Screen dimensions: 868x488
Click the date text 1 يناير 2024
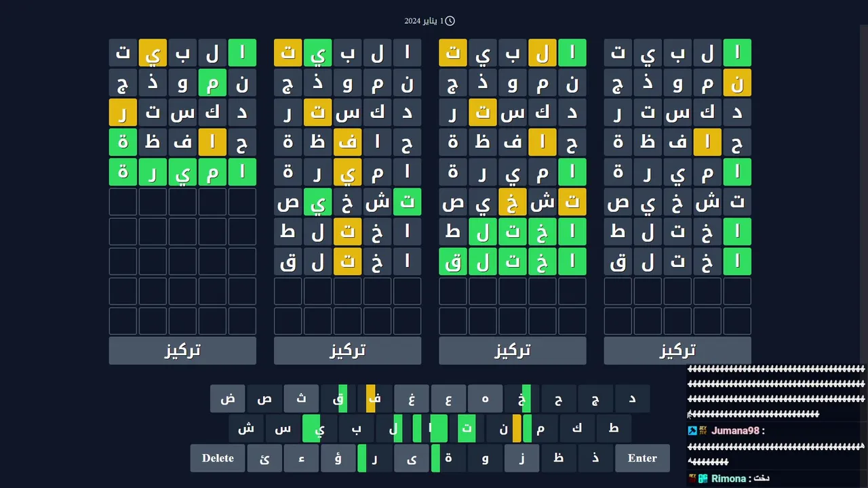pyautogui.click(x=424, y=21)
